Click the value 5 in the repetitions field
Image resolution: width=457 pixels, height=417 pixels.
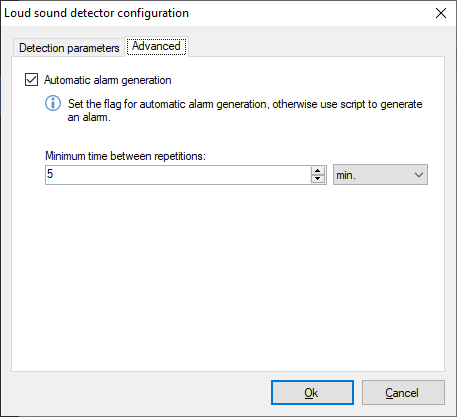(x=50, y=174)
